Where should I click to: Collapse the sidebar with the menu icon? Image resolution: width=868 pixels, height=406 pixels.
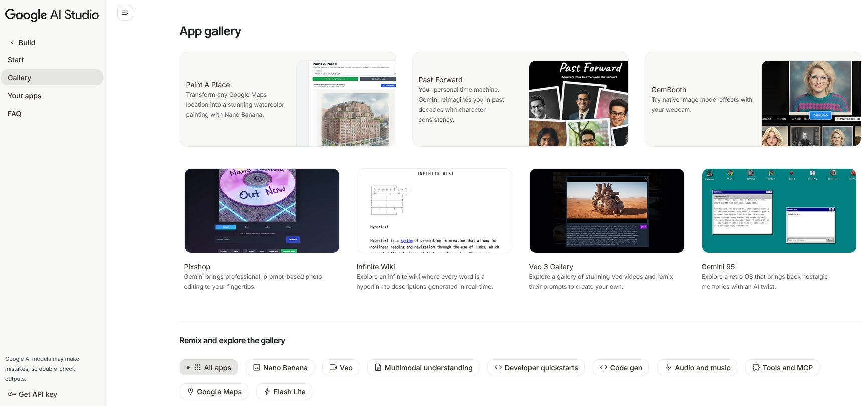click(125, 13)
